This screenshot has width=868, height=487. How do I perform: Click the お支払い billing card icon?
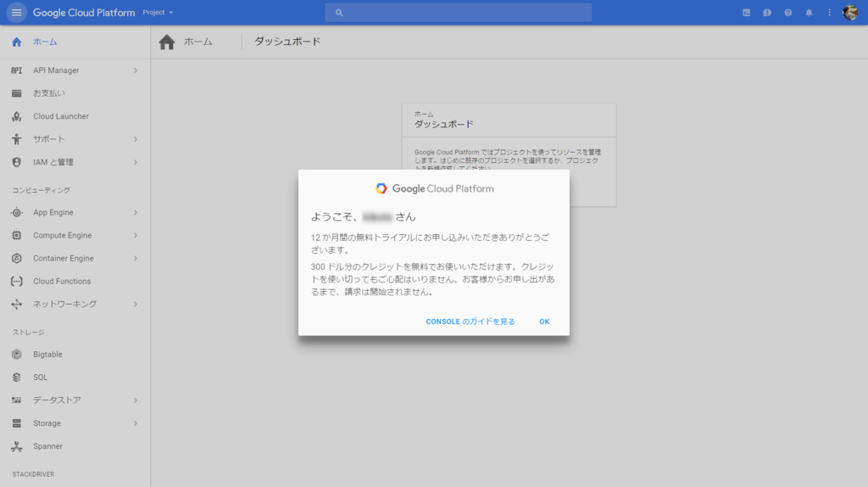click(x=17, y=93)
